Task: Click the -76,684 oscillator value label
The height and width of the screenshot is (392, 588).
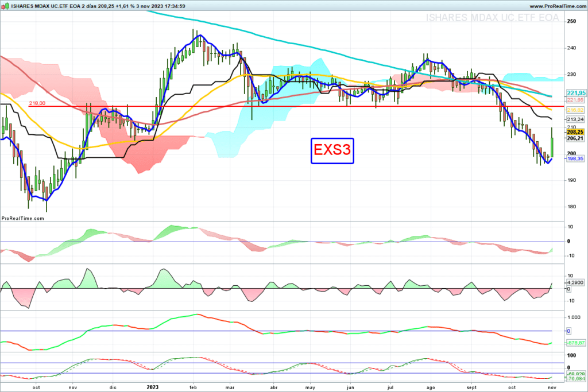Action: (x=576, y=378)
